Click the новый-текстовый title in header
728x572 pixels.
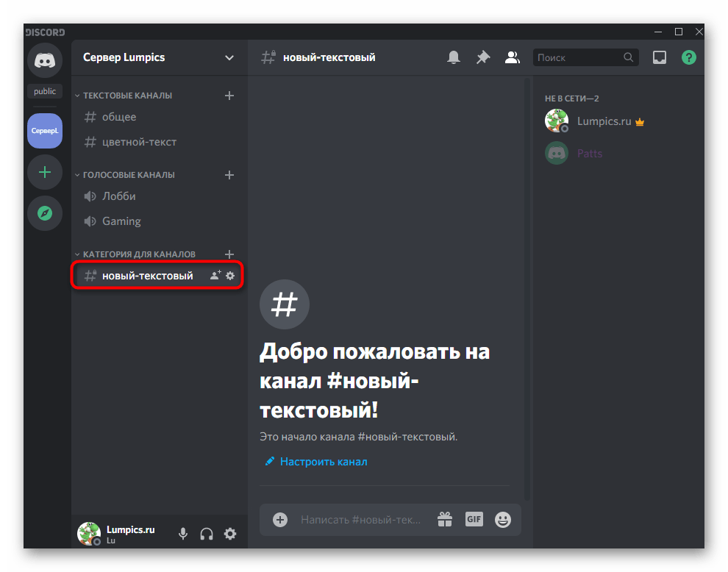click(x=329, y=57)
